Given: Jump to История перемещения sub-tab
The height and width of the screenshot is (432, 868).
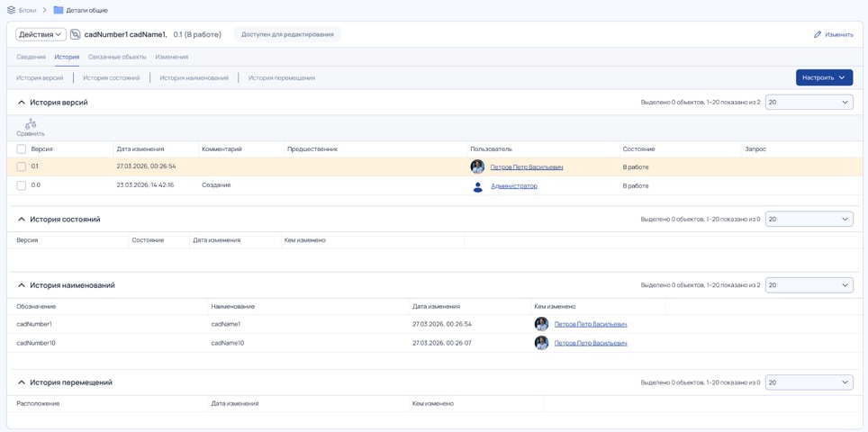Looking at the screenshot, I should [x=282, y=78].
